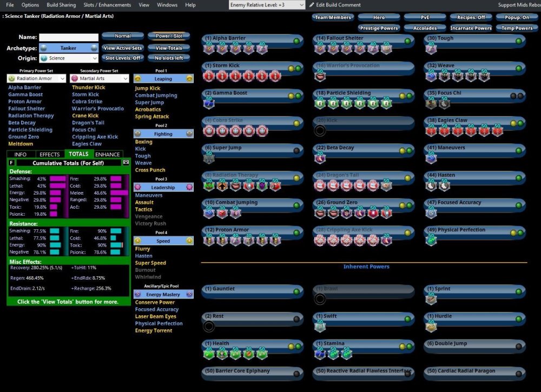Screen dimensions: 541x392
Task: Toggle the Recipes: Off button
Action: pos(471,17)
